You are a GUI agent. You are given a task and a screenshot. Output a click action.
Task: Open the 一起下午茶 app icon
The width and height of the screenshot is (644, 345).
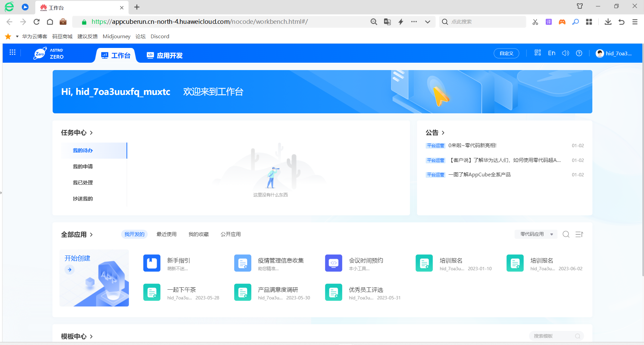pyautogui.click(x=152, y=292)
